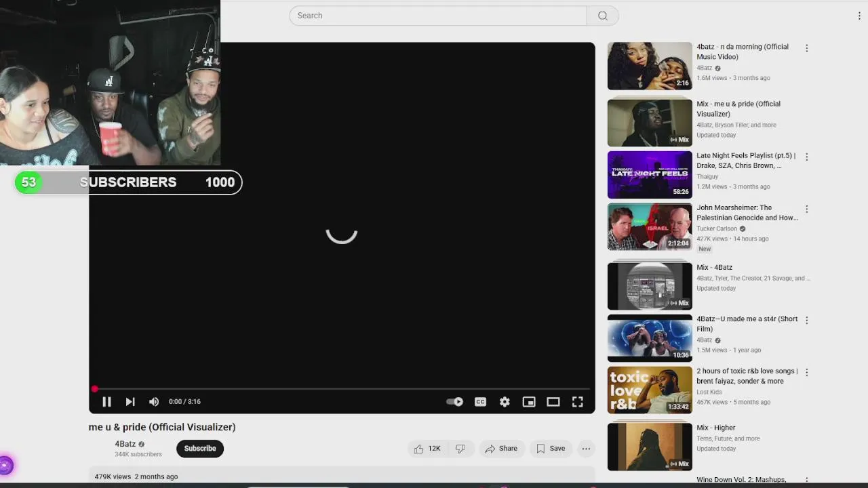868x488 pixels.
Task: Open title 'Mix - Higher'
Action: pyautogui.click(x=716, y=428)
